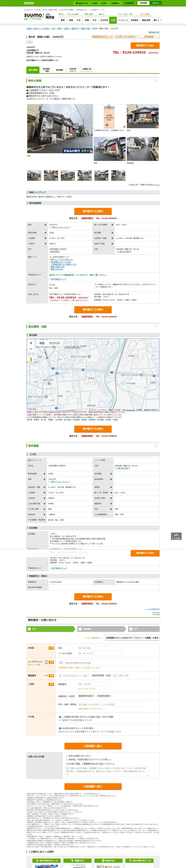186x868 pixels.
Task: Collapse the 物件の特徴 section
Action: tap(156, 81)
